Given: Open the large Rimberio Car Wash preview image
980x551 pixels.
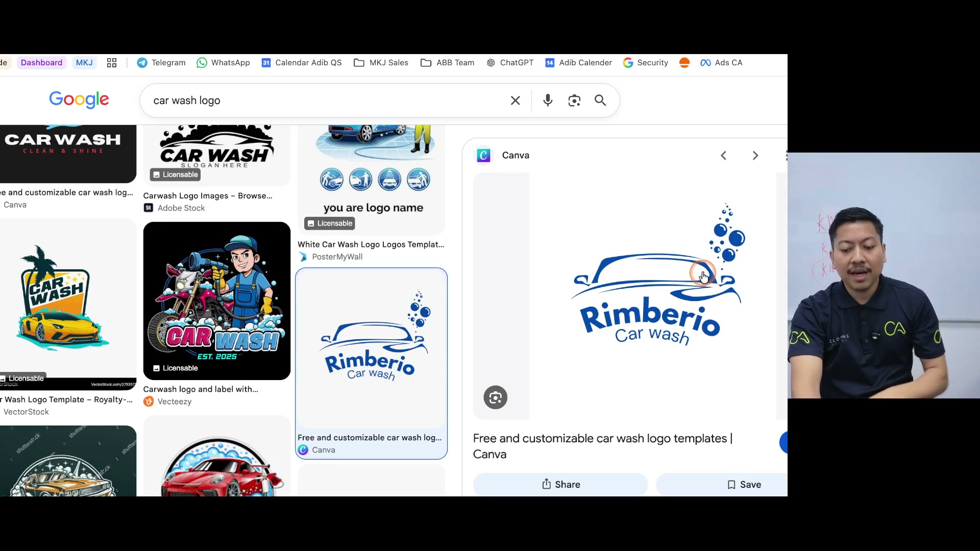Looking at the screenshot, I should click(x=652, y=296).
